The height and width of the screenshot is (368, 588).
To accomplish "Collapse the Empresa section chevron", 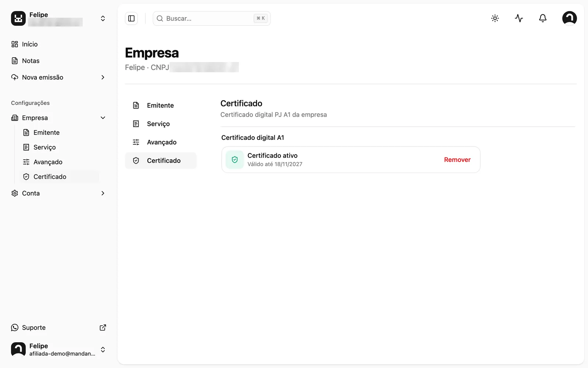I will pos(103,118).
